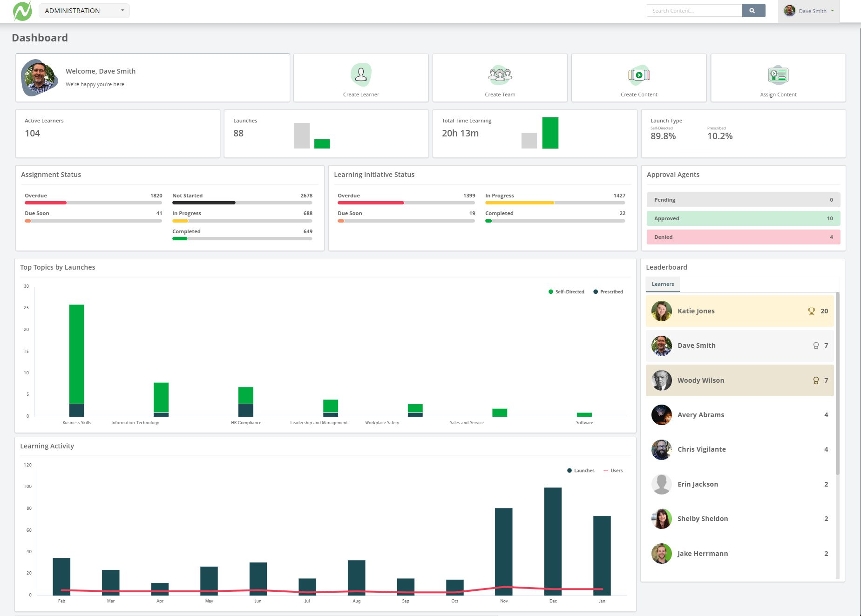Screen dimensions: 861x616
Task: Click the Search Content input field
Action: (x=694, y=11)
